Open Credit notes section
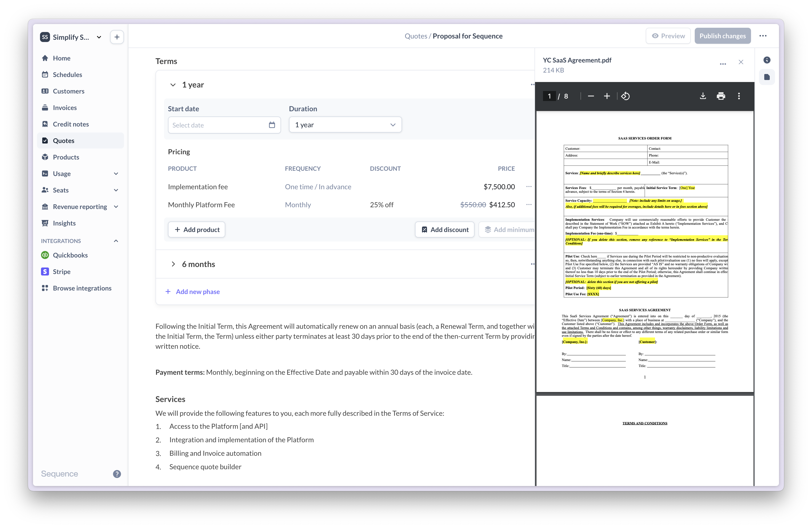 pos(80,124)
